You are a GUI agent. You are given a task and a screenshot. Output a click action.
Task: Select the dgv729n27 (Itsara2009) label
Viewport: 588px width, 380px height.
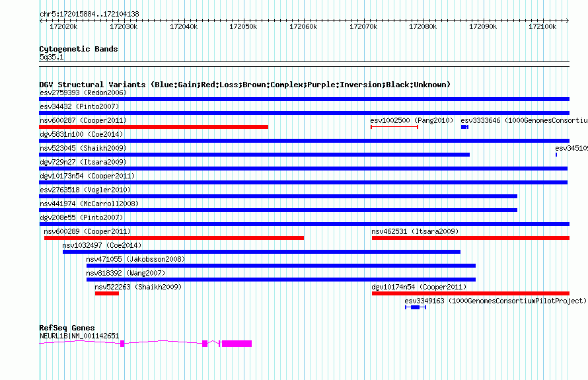[83, 162]
